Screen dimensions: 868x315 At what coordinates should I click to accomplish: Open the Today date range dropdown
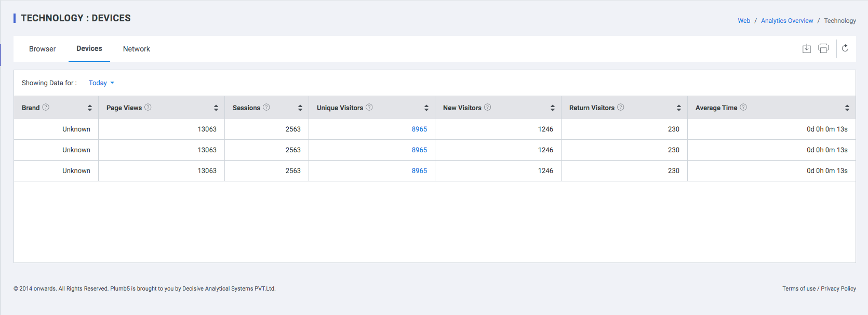tap(101, 83)
